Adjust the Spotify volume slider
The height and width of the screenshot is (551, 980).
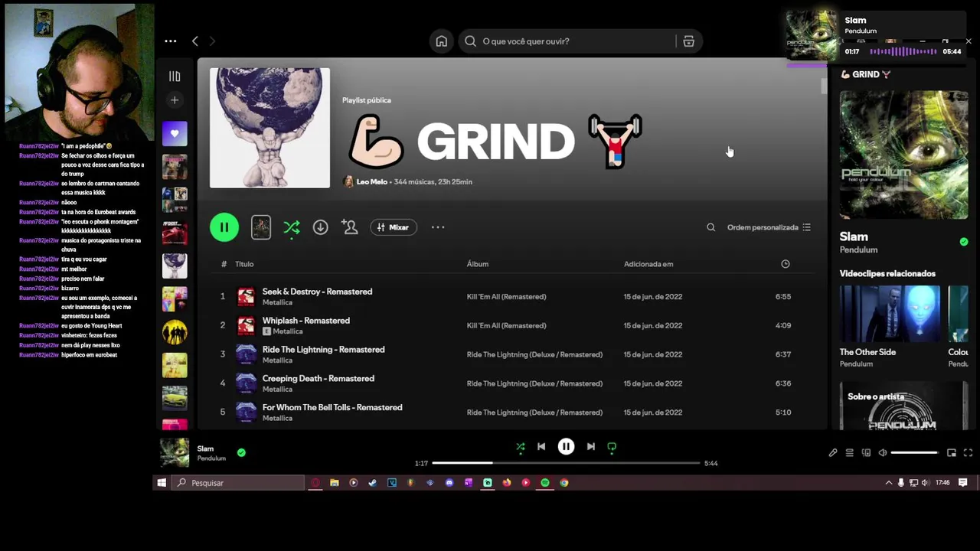915,453
